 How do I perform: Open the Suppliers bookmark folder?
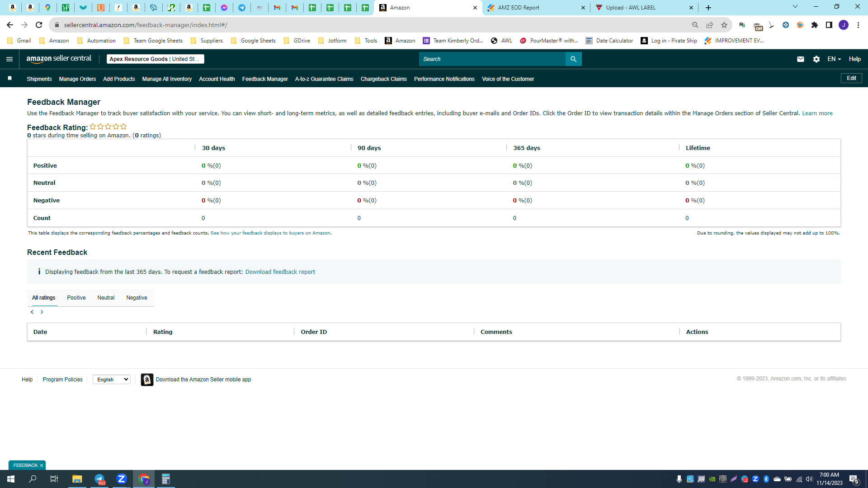pos(207,41)
